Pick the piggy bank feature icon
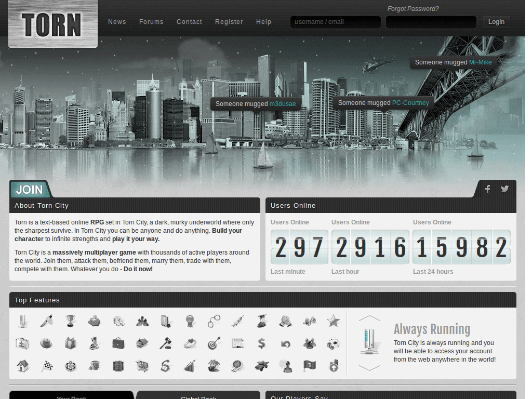Viewport: 532px width, 399px height. 95,321
